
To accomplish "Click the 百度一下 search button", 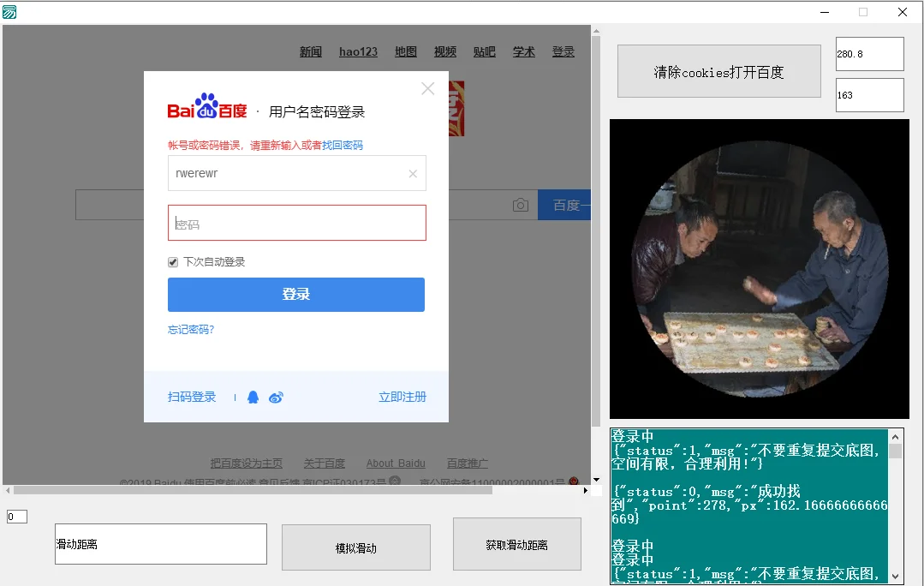I will pyautogui.click(x=564, y=205).
